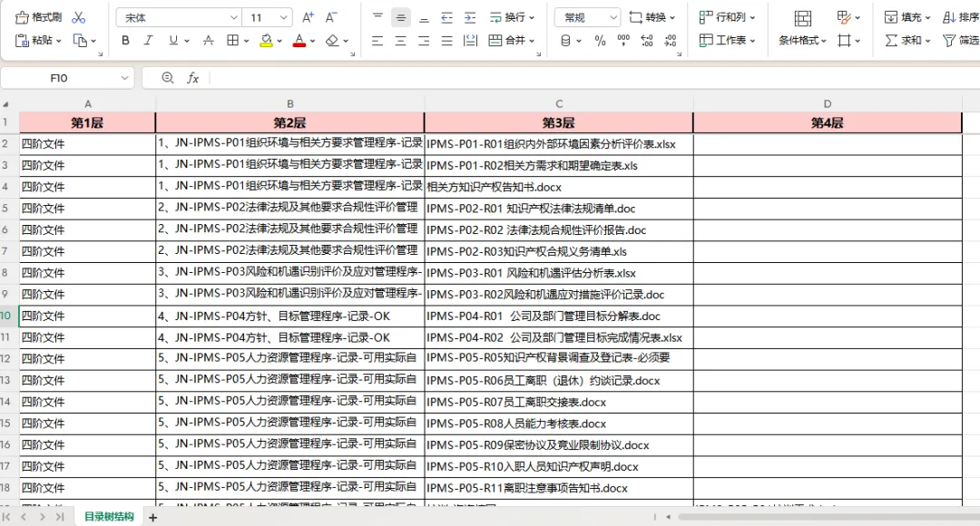Activate the Format Painter (格式刷) tool
This screenshot has height=526, width=980.
(38, 17)
